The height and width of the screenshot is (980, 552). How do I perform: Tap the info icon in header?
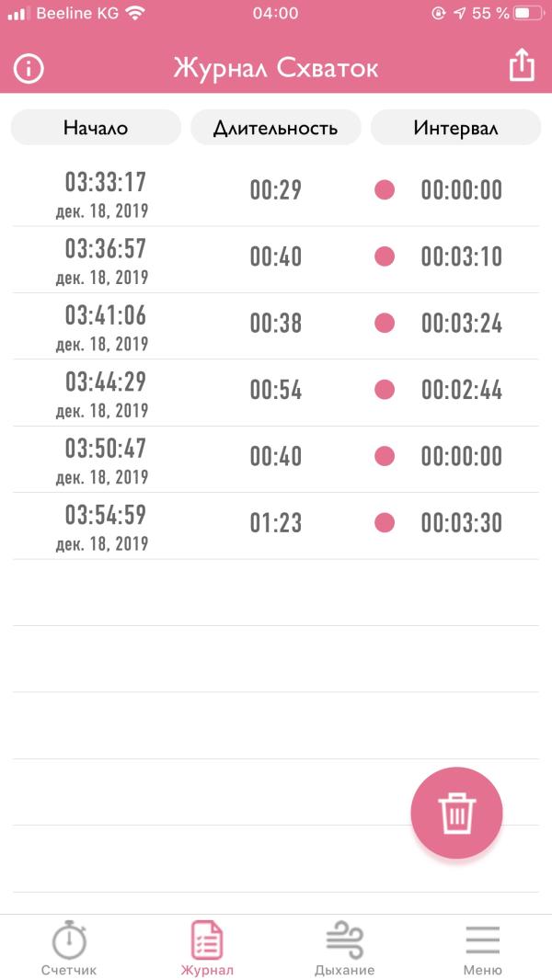click(29, 69)
